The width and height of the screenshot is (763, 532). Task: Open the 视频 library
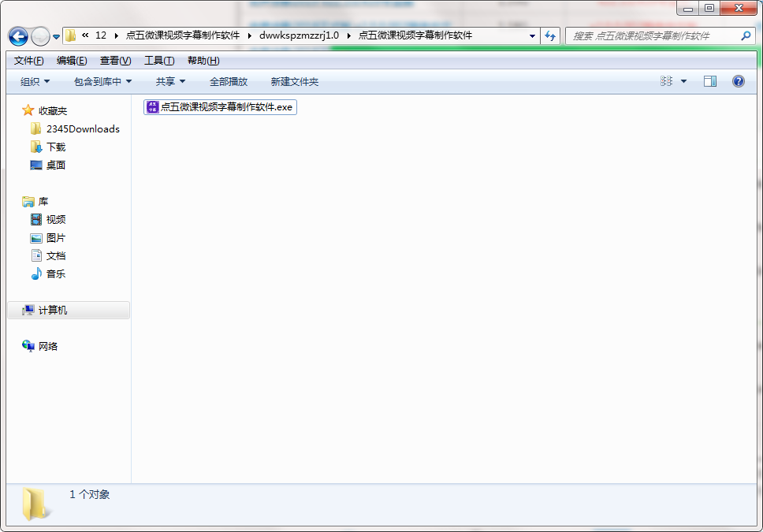(56, 220)
